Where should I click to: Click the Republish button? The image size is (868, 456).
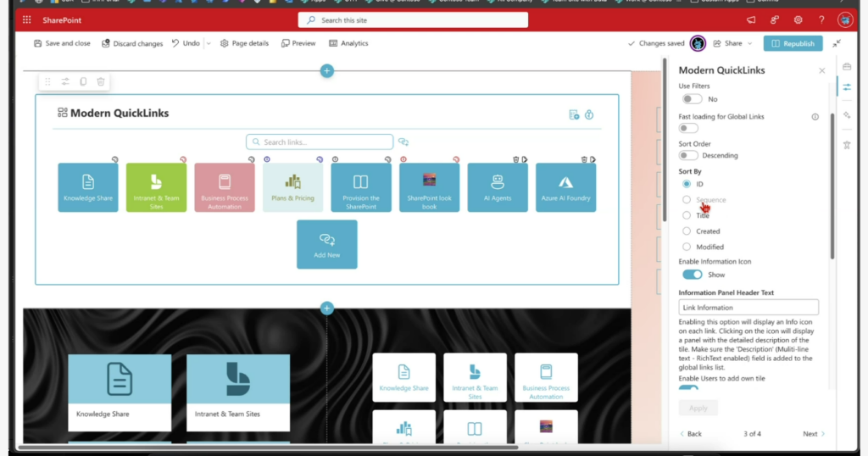click(x=793, y=43)
